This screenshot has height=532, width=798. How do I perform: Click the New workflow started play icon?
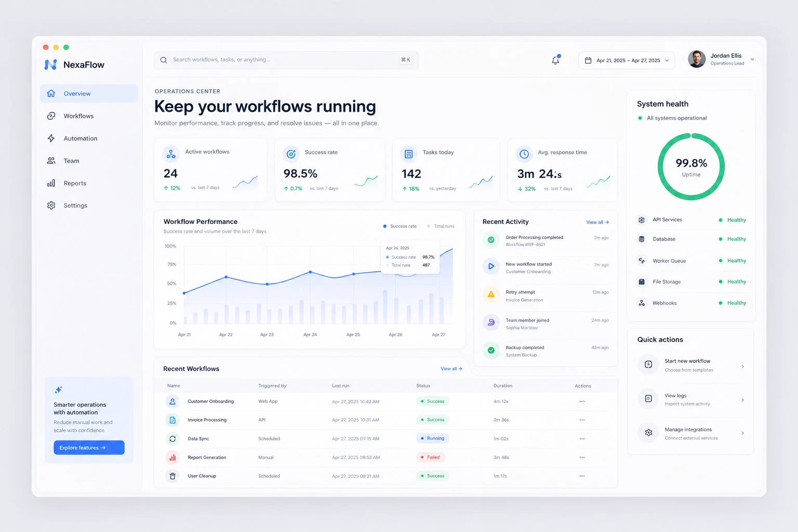coord(491,267)
